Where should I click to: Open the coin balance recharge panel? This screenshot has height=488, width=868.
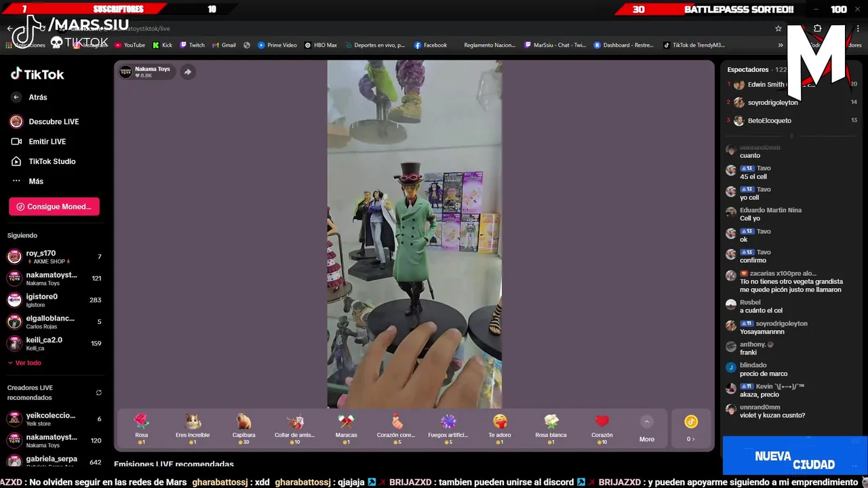pyautogui.click(x=690, y=429)
